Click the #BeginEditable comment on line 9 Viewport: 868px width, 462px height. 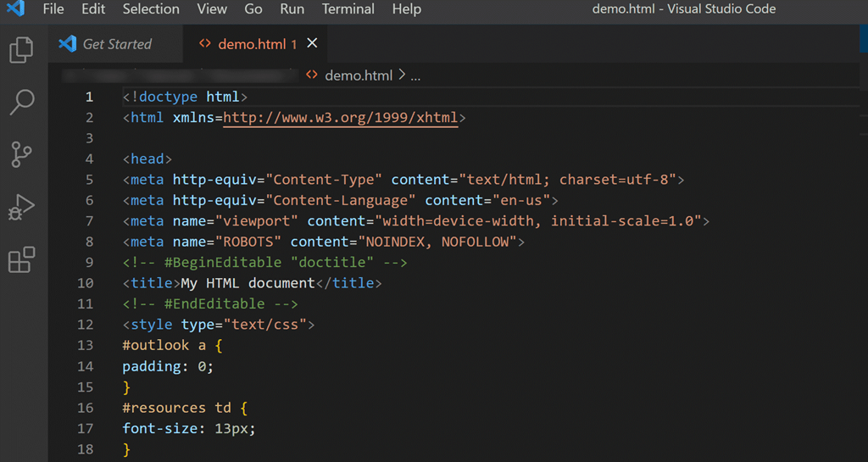264,262
